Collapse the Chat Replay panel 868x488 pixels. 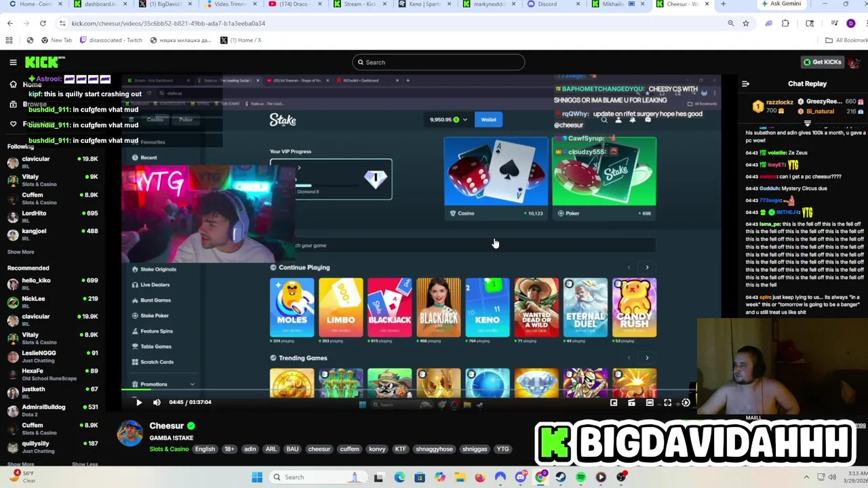(x=745, y=84)
